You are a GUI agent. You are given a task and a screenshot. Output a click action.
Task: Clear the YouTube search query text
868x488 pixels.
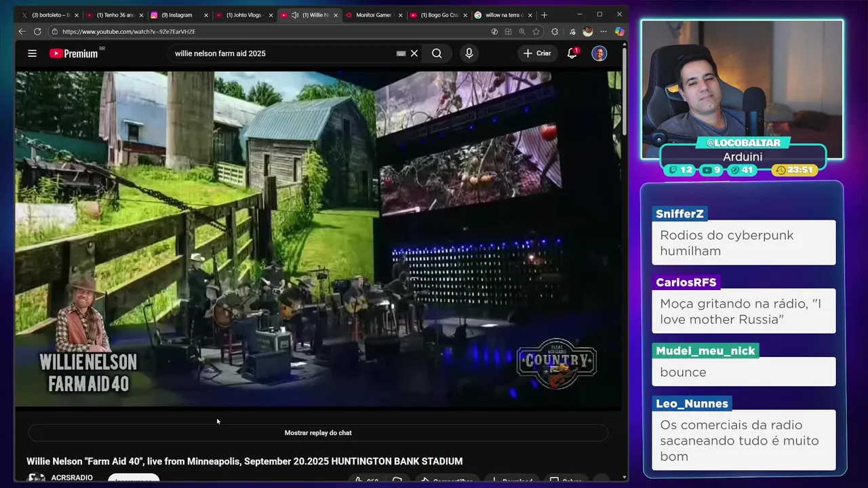coord(414,54)
